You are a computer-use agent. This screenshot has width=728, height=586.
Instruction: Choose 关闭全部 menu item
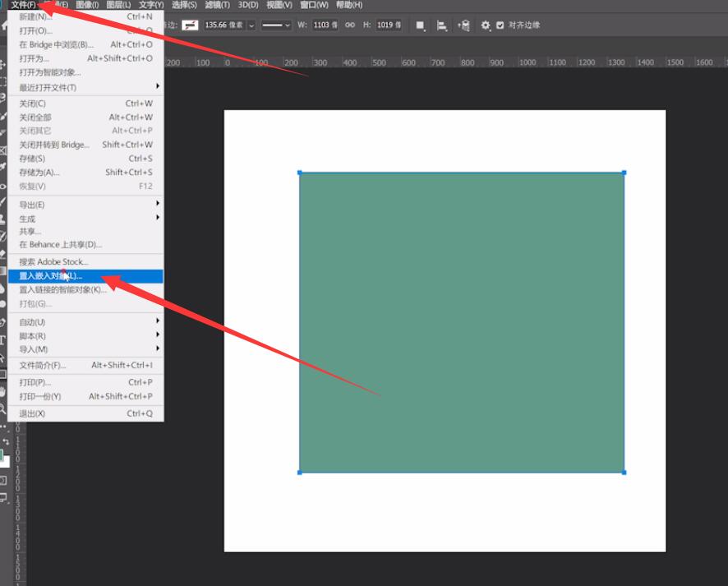86,117
